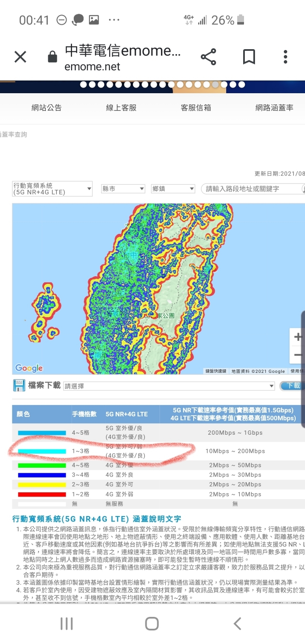Expand 行動寬頻系統 (5G NR+4G LTE) dropdown
This screenshot has width=305, height=644.
tap(53, 189)
